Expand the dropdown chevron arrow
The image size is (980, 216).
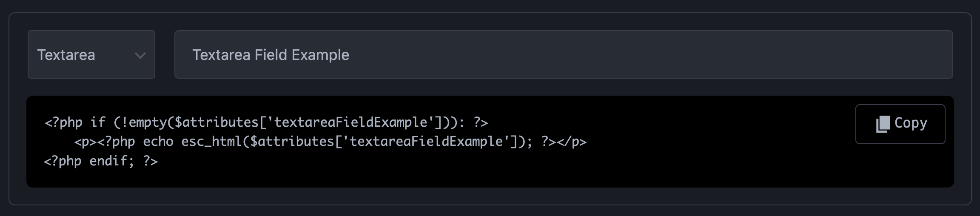pos(140,55)
